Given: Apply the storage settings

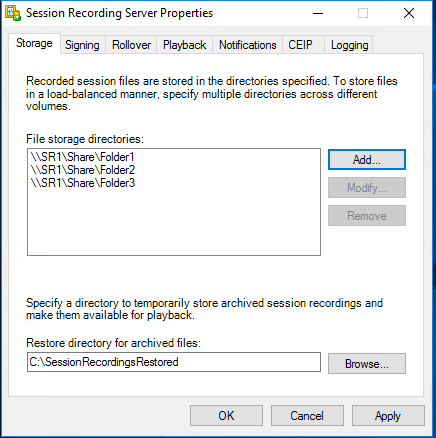Looking at the screenshot, I should [x=388, y=416].
